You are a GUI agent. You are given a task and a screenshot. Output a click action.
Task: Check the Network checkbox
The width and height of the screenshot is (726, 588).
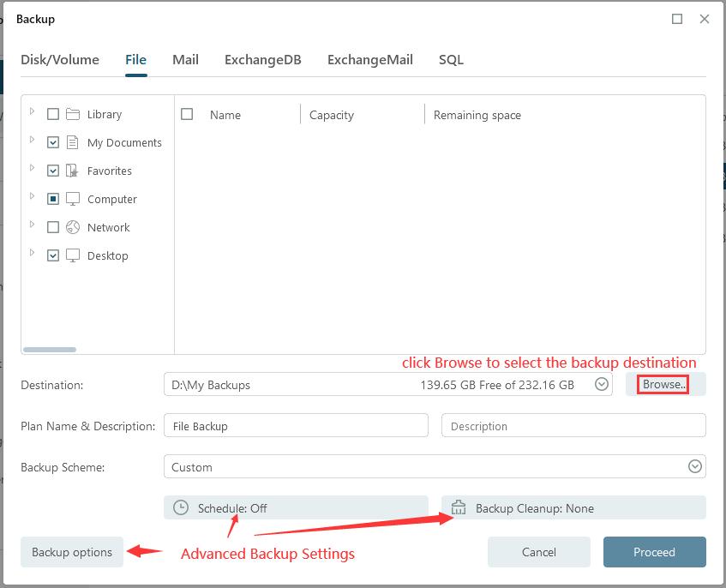(53, 227)
